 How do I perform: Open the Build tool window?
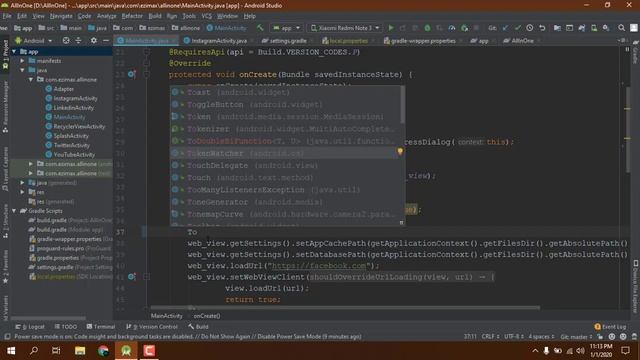[x=198, y=327]
